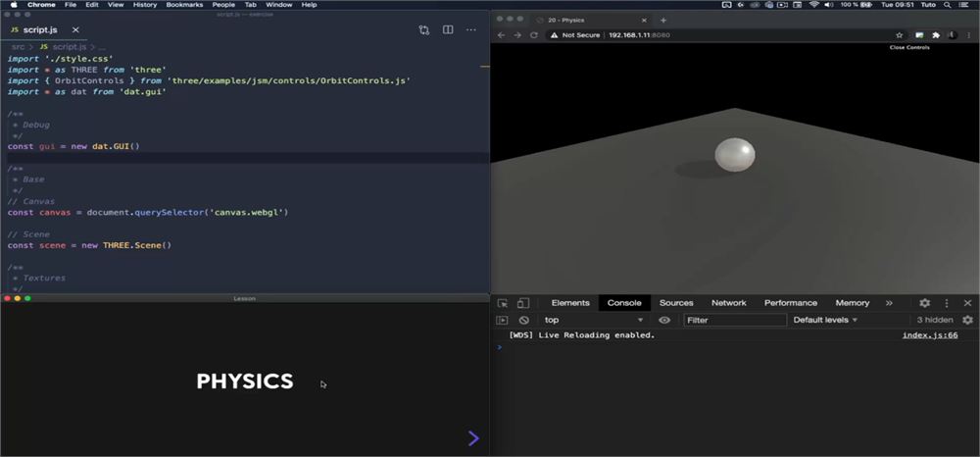Switch to the Performance DevTools tab
Image resolution: width=980 pixels, height=457 pixels.
(x=791, y=303)
